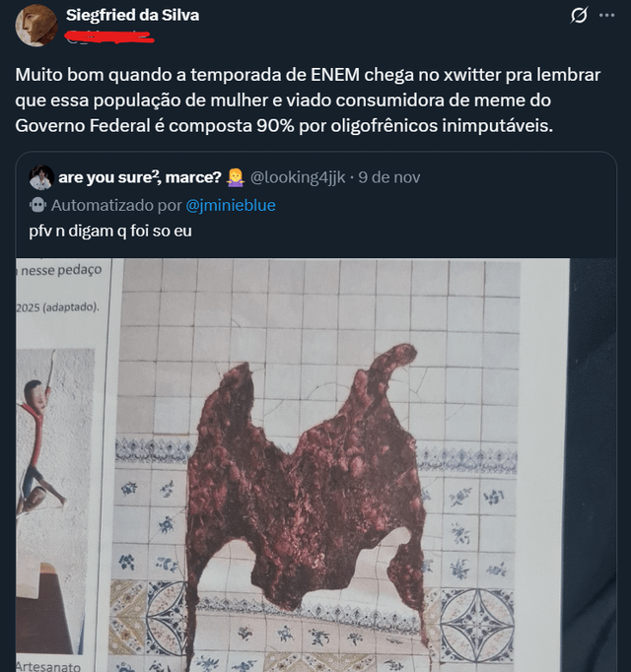Open the Siegfried da Silva display name

[x=132, y=16]
